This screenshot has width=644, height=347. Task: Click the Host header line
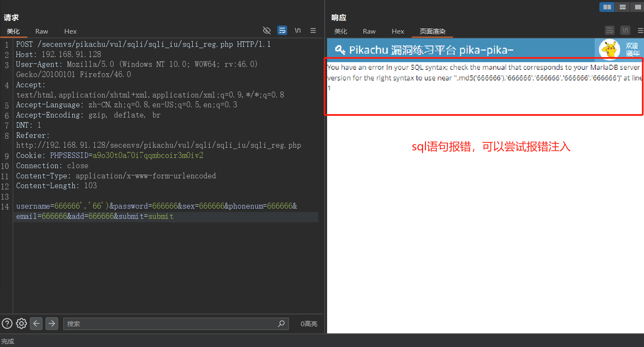tap(59, 54)
